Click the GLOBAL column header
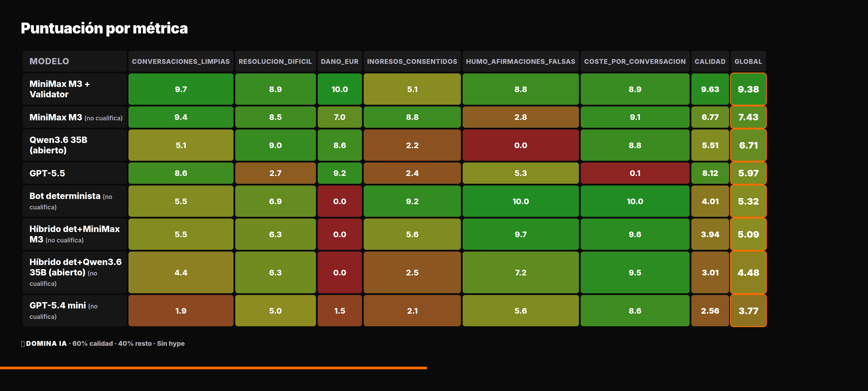This screenshot has width=868, height=391. [x=748, y=61]
